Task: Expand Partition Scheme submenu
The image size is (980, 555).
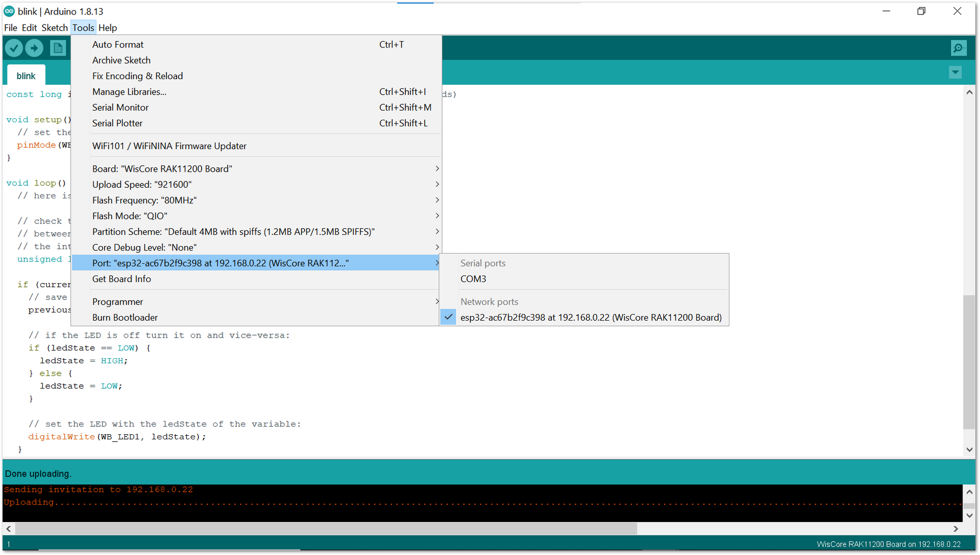Action: coord(256,232)
